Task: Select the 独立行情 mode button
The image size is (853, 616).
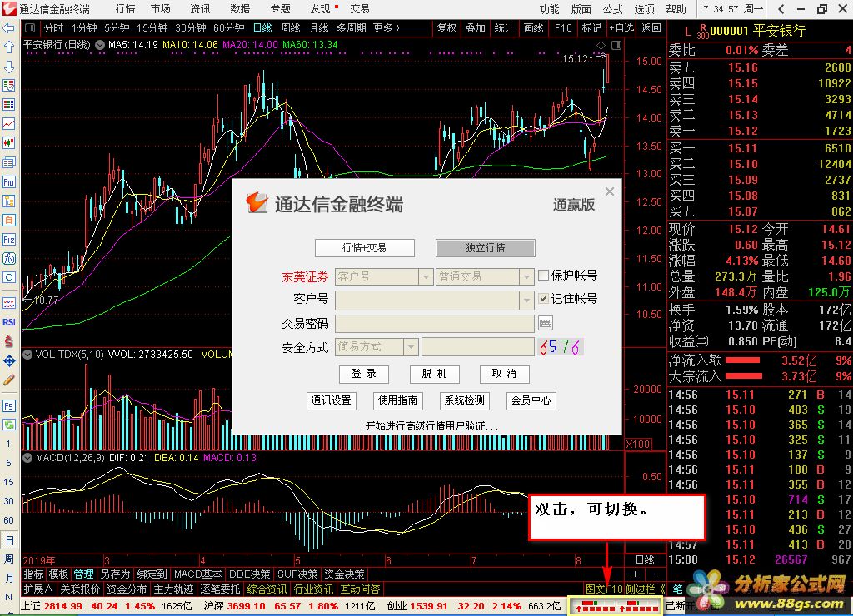Action: pos(486,248)
